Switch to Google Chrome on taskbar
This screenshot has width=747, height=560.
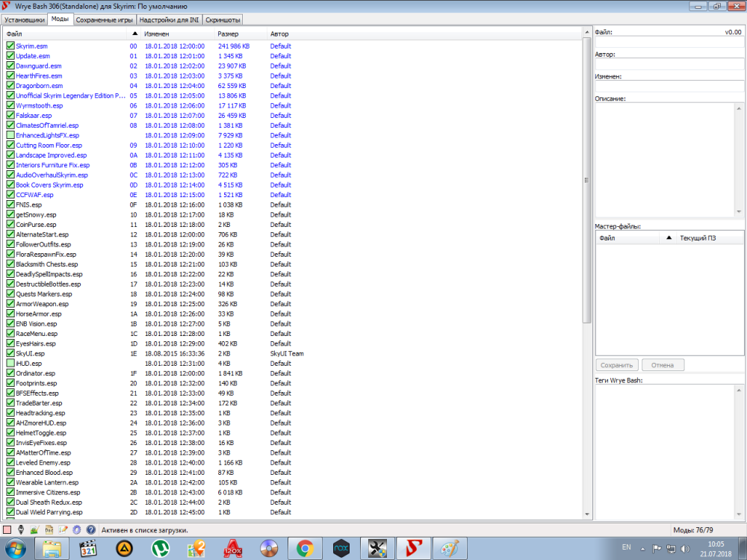[x=306, y=549]
